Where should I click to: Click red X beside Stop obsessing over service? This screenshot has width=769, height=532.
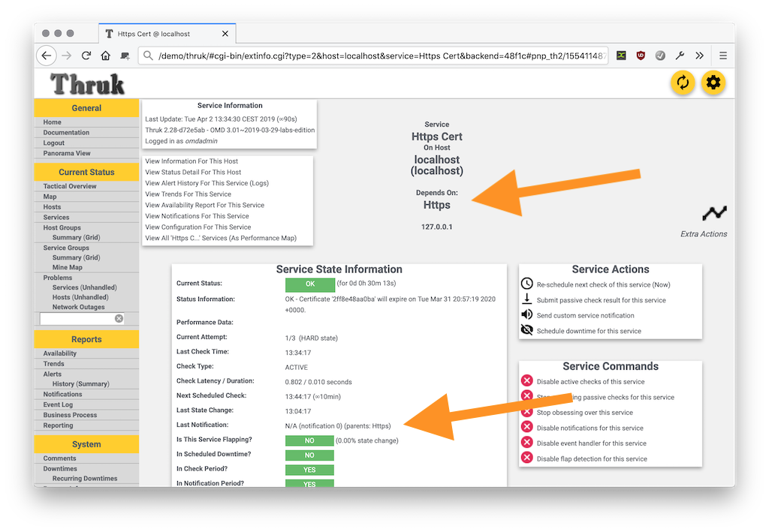(526, 411)
